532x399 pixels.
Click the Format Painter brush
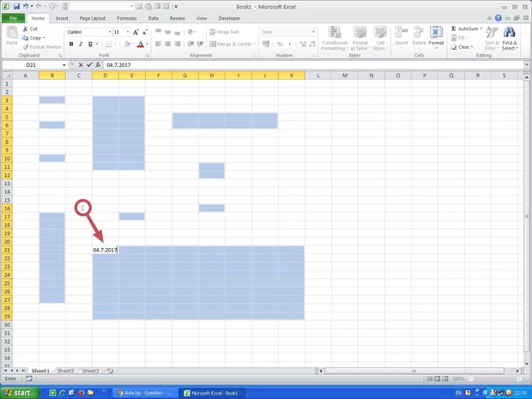click(x=26, y=47)
